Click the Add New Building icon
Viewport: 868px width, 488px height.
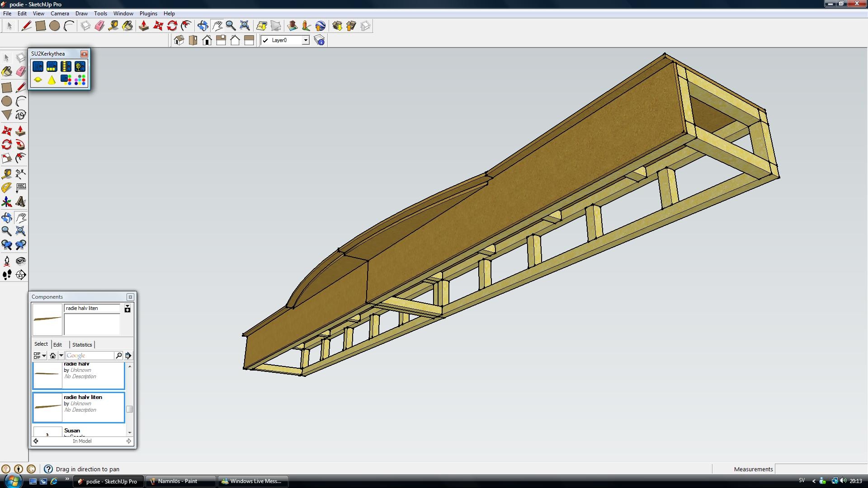[292, 26]
